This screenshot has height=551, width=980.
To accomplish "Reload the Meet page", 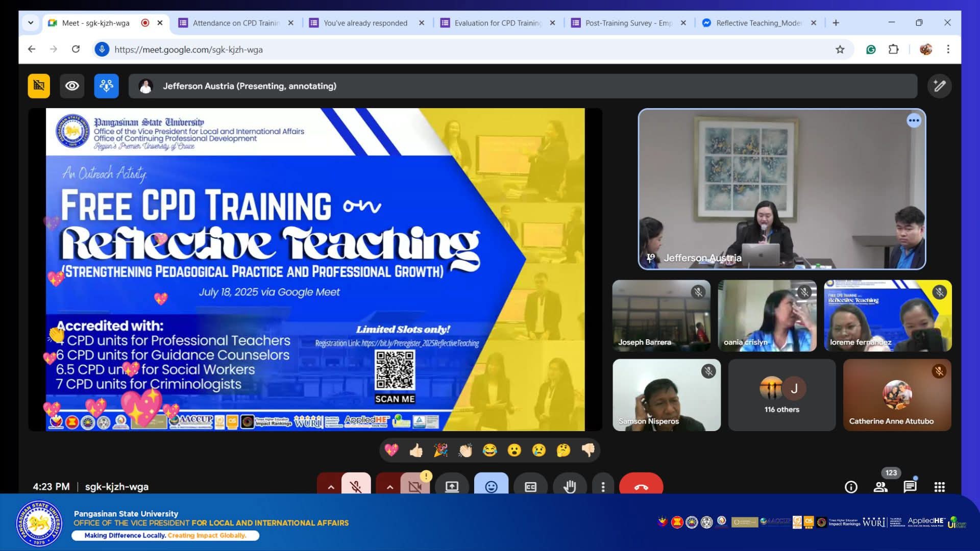I will point(76,49).
